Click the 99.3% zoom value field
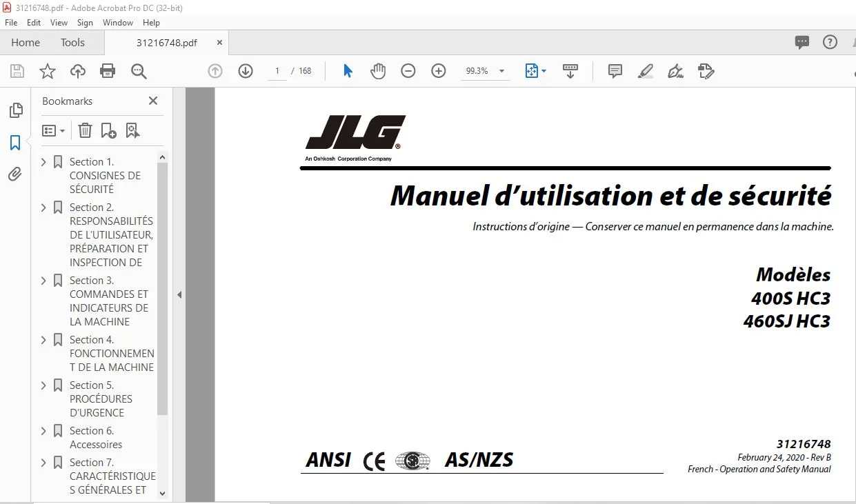 (x=477, y=71)
